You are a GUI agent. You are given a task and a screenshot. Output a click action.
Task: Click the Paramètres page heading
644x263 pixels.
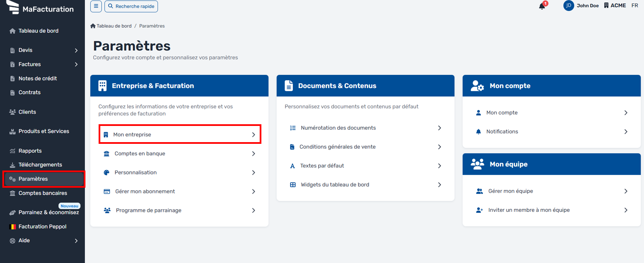click(132, 46)
